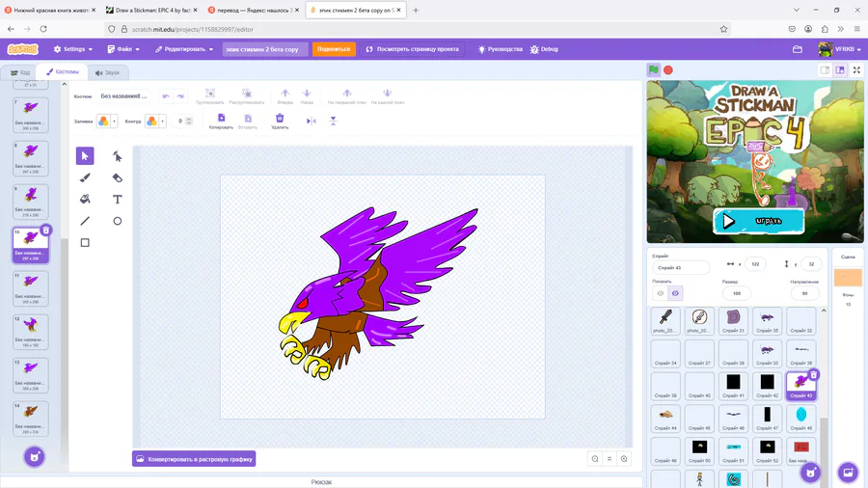The image size is (868, 488).
Task: Click the Контур outline color swatch
Action: click(151, 122)
